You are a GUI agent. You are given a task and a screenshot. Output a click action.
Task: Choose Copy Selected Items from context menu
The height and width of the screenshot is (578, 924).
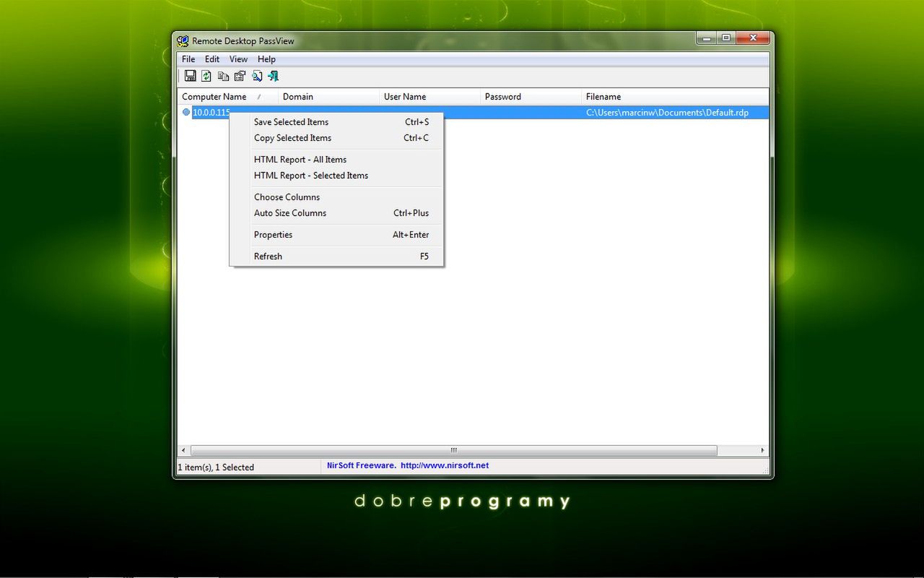pos(336,138)
